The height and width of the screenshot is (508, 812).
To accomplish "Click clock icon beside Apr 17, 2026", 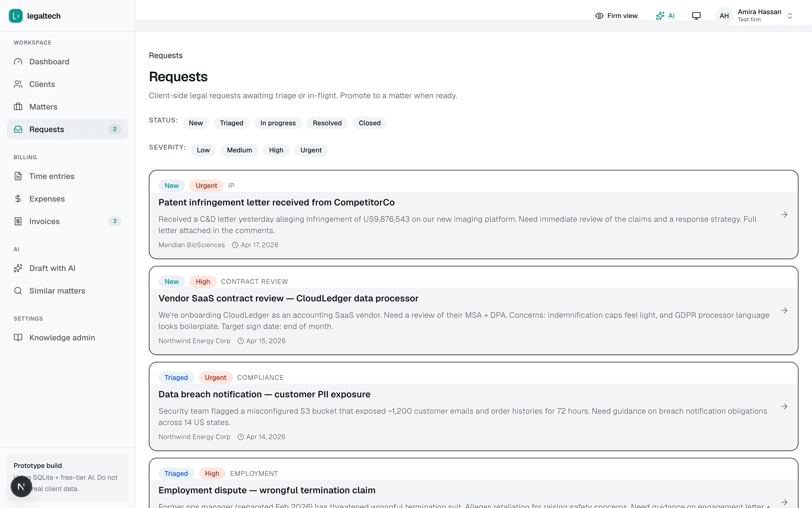I will (235, 245).
